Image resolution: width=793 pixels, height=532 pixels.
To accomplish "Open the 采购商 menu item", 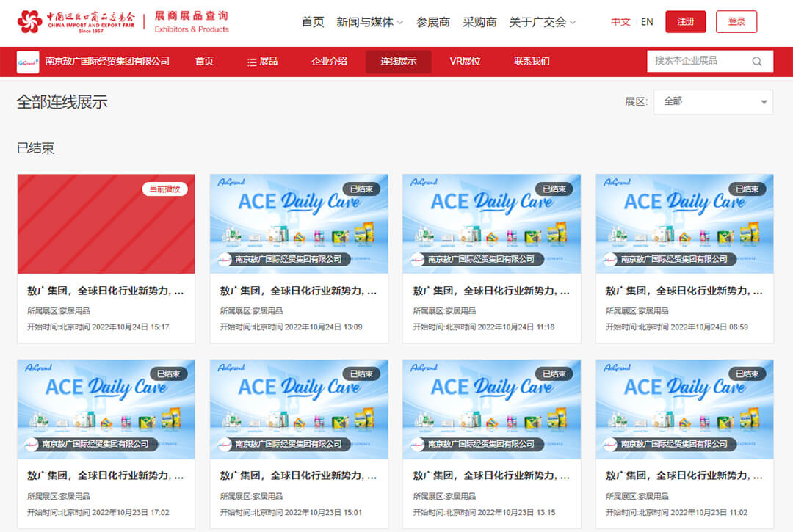I will point(479,22).
